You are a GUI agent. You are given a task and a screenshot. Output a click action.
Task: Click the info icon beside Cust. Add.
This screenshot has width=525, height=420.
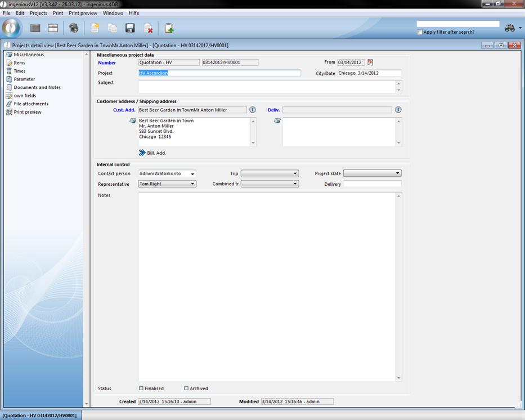coord(253,110)
